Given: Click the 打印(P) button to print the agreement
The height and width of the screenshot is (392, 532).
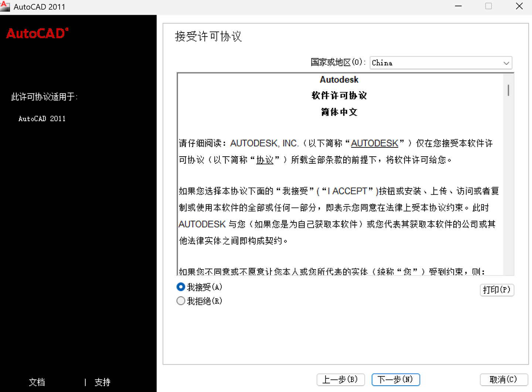Looking at the screenshot, I should pyautogui.click(x=497, y=290).
